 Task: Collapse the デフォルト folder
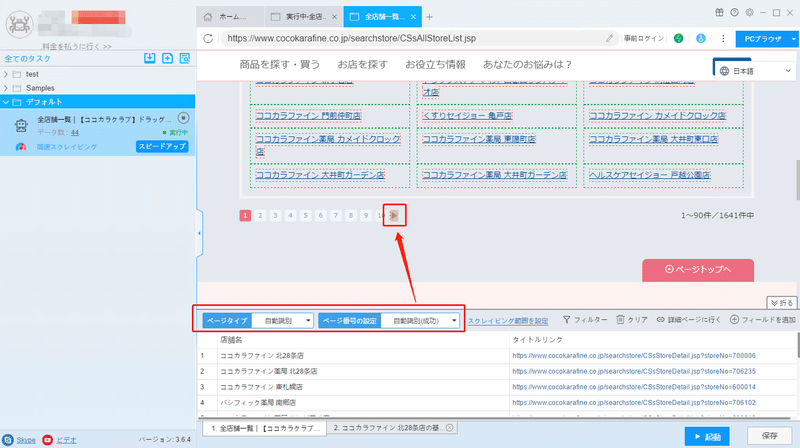[6, 102]
